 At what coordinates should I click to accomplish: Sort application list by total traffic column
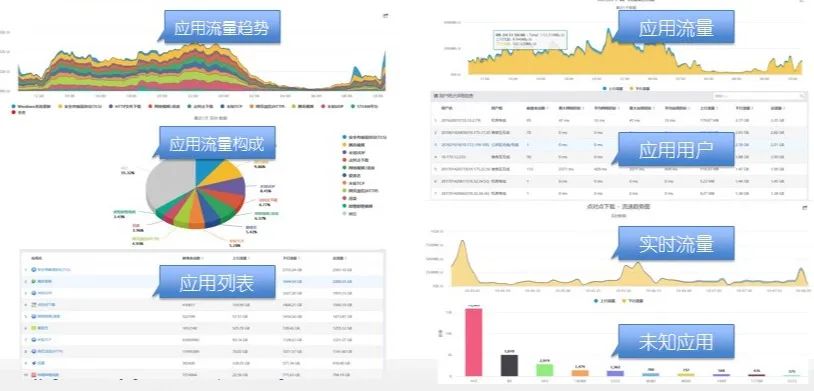click(340, 258)
